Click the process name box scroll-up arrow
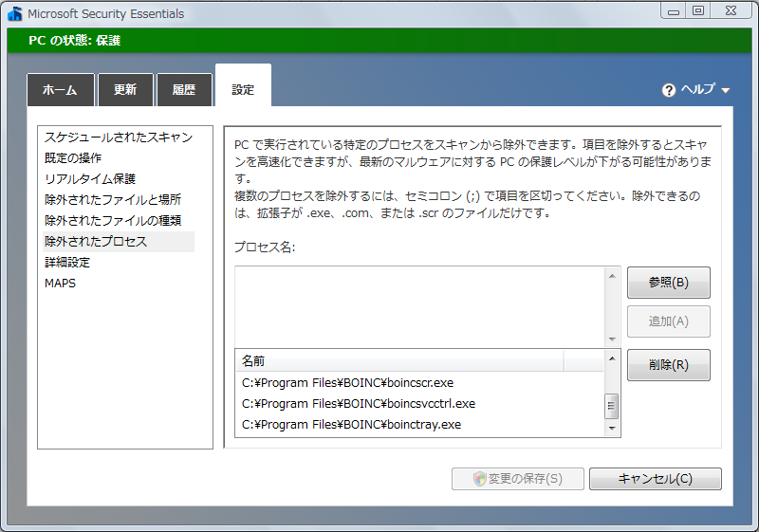Image resolution: width=759 pixels, height=532 pixels. pos(612,276)
